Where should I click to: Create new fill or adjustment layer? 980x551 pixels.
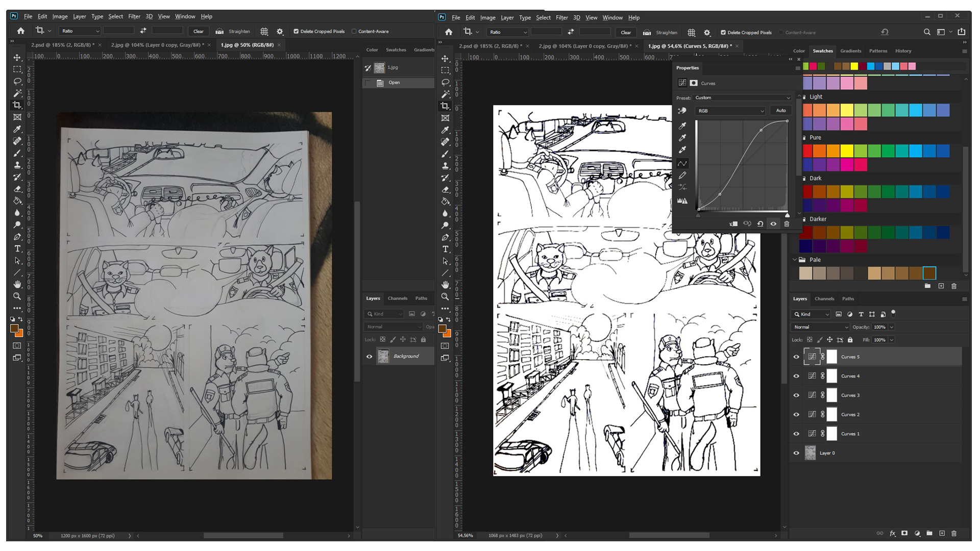coord(917,533)
